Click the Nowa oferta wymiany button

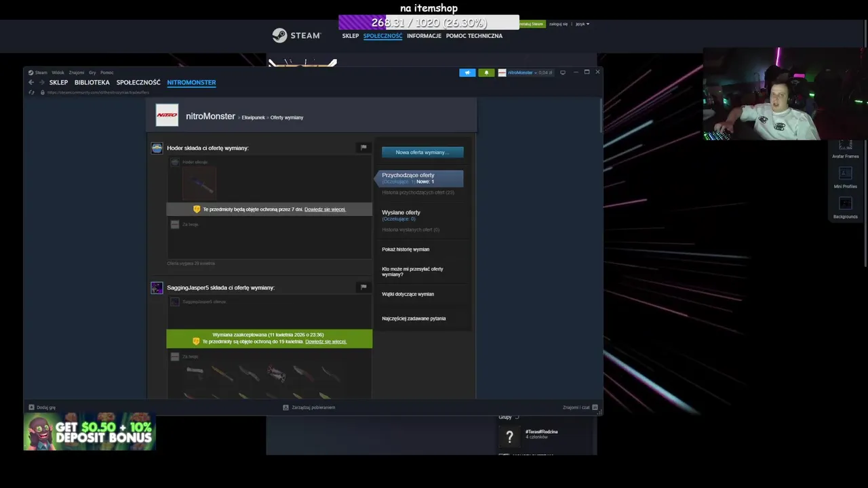422,152
